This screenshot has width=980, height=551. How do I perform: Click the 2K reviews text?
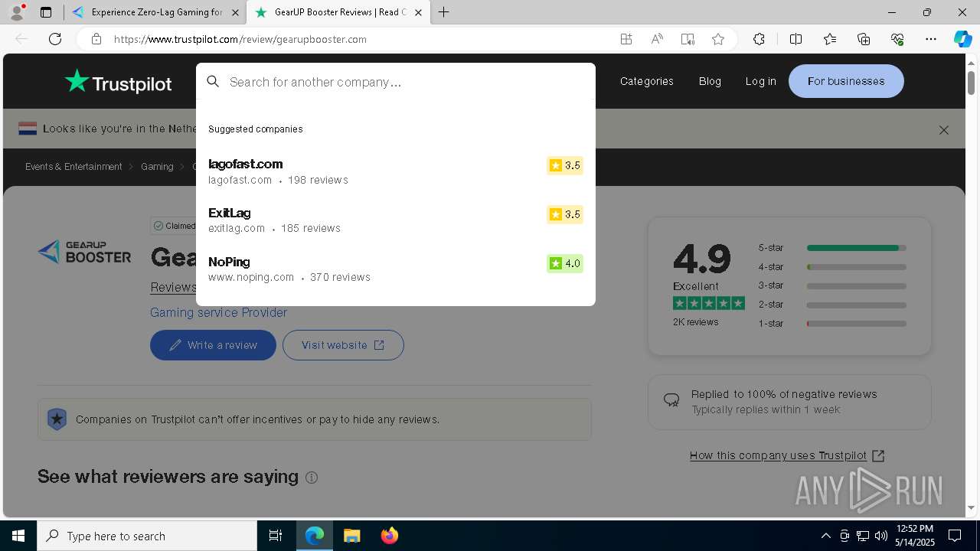coord(695,322)
